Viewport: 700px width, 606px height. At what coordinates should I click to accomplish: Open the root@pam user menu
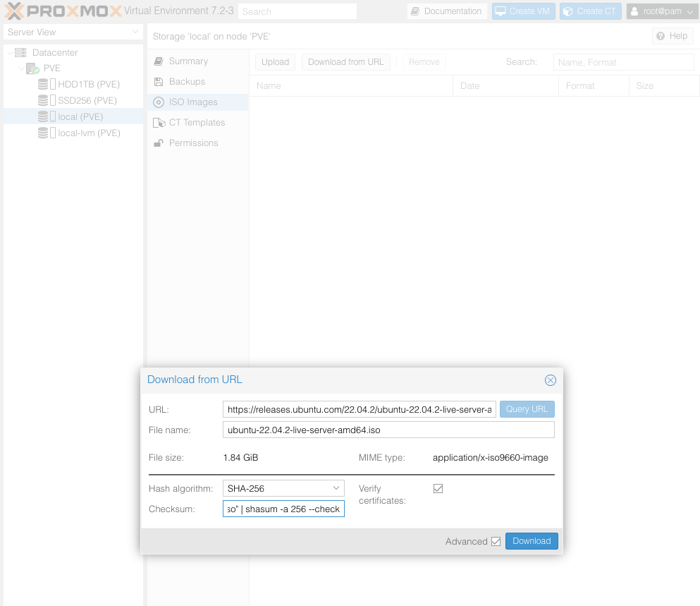662,11
